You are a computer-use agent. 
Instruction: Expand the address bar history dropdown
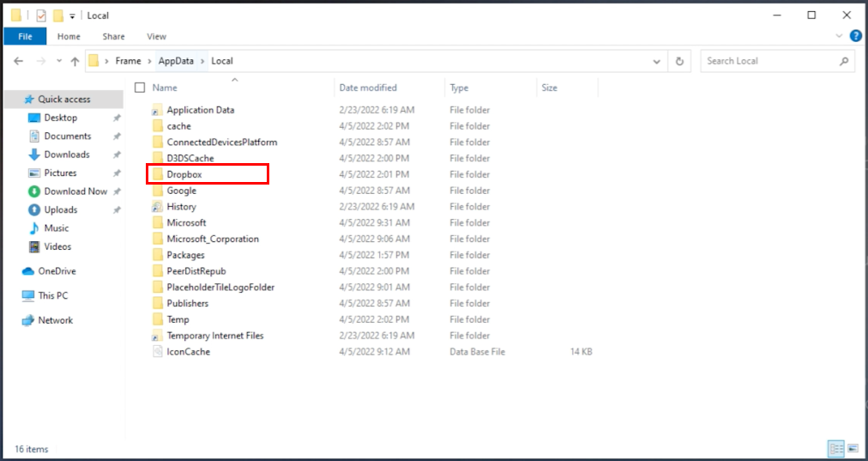pos(656,61)
